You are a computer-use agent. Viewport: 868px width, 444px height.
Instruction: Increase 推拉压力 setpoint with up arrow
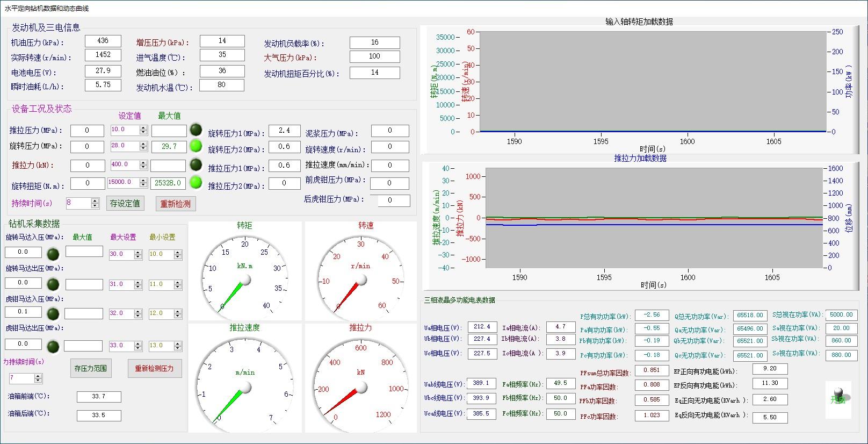143,128
